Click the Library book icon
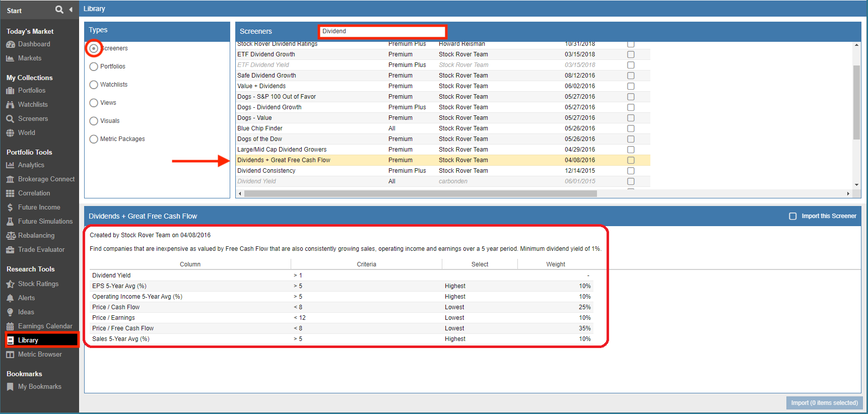The height and width of the screenshot is (414, 868). point(11,340)
